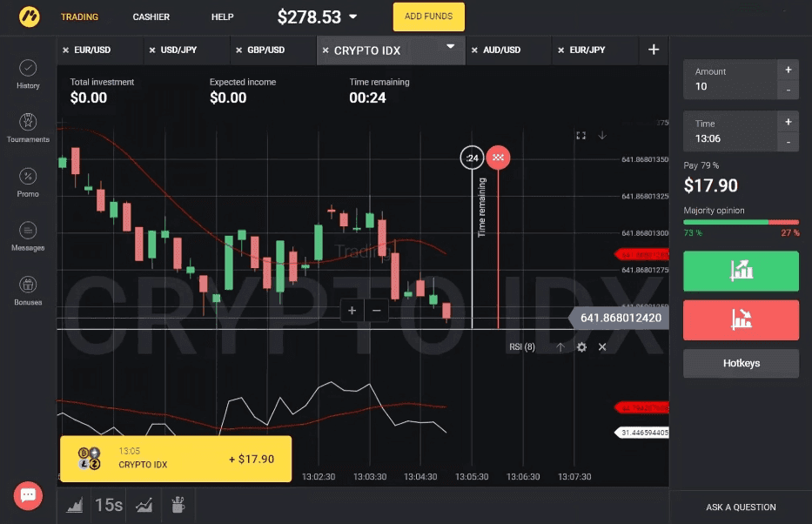Screen dimensions: 812x524
Task: Increase the trade amount
Action: click(x=789, y=70)
